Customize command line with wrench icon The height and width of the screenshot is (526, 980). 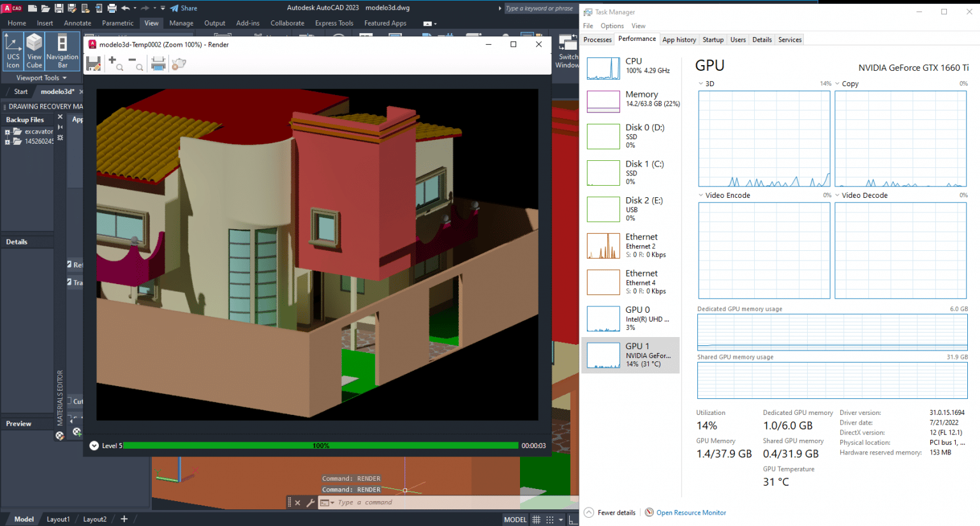pyautogui.click(x=311, y=502)
